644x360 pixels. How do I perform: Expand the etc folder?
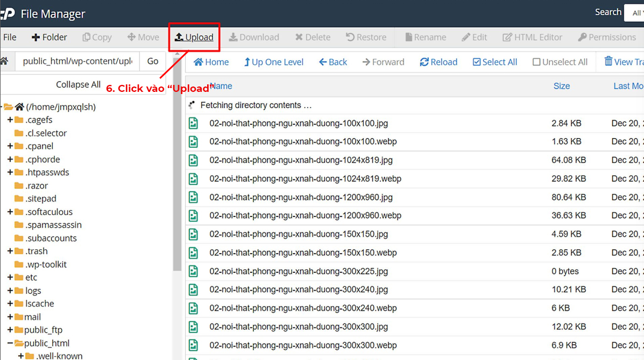coord(10,277)
